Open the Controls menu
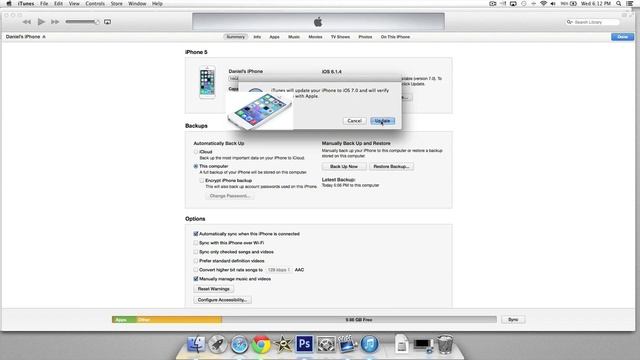640x360 pixels. 95,4
